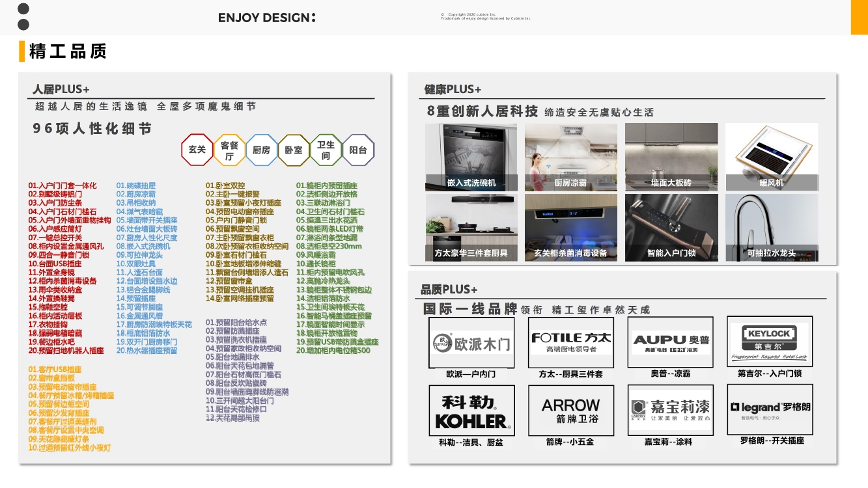Click the FOTILE 方太 brand logo
Image resolution: width=868 pixels, height=488 pixels.
tap(571, 343)
